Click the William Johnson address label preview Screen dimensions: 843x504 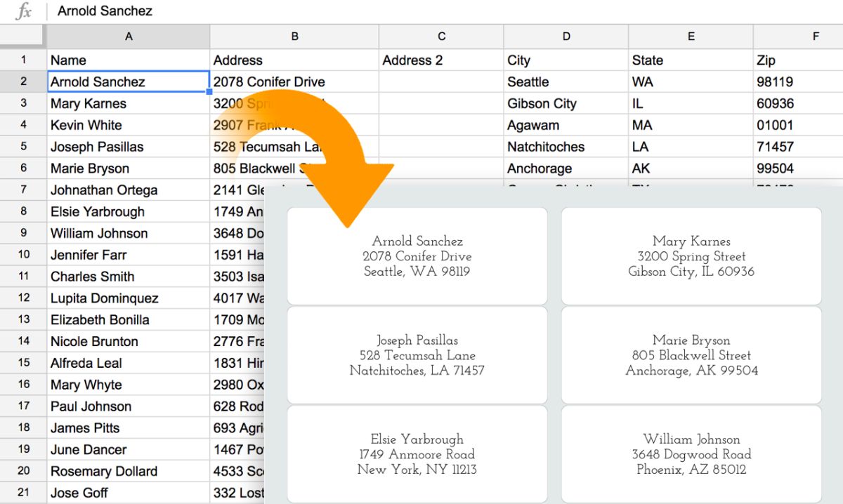(691, 453)
